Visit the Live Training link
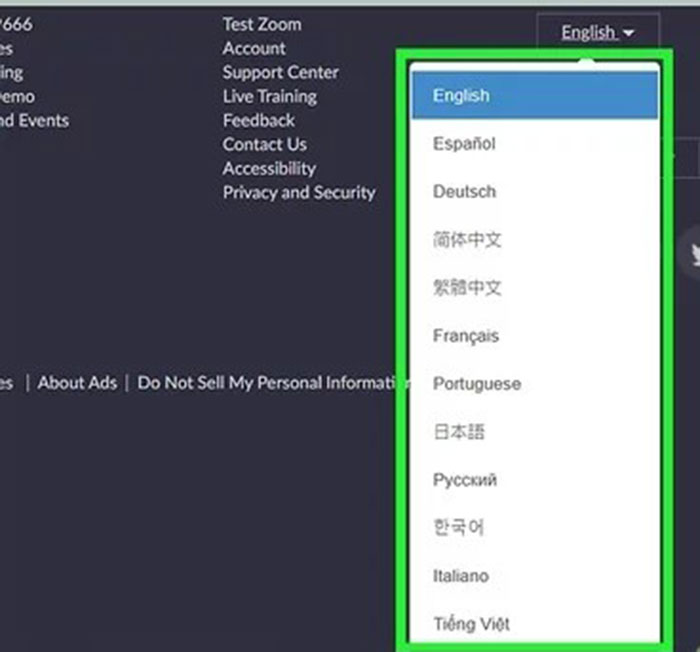 click(x=269, y=96)
